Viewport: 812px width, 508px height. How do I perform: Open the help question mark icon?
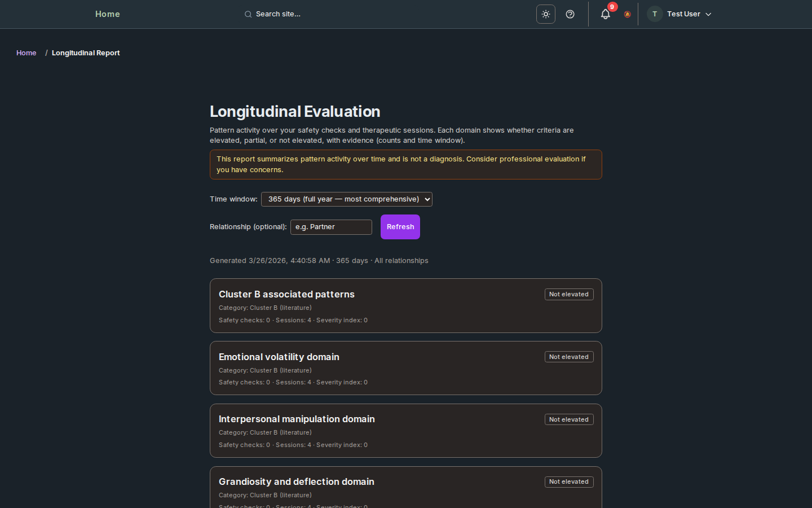coord(570,14)
